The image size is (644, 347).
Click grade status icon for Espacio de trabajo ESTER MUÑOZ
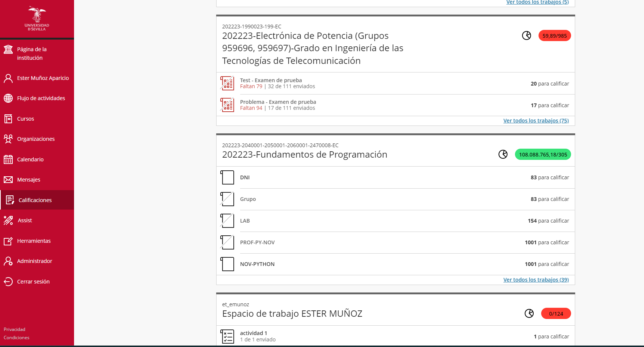point(529,313)
